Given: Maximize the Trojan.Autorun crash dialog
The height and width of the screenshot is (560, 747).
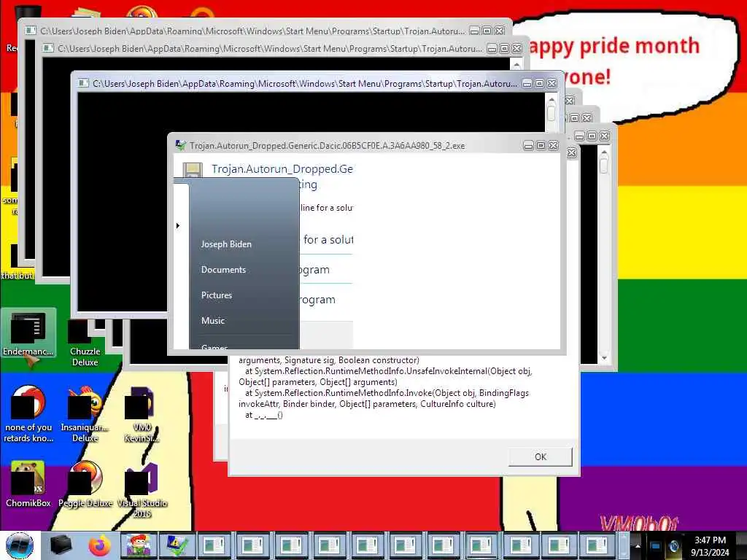Looking at the screenshot, I should click(x=541, y=146).
